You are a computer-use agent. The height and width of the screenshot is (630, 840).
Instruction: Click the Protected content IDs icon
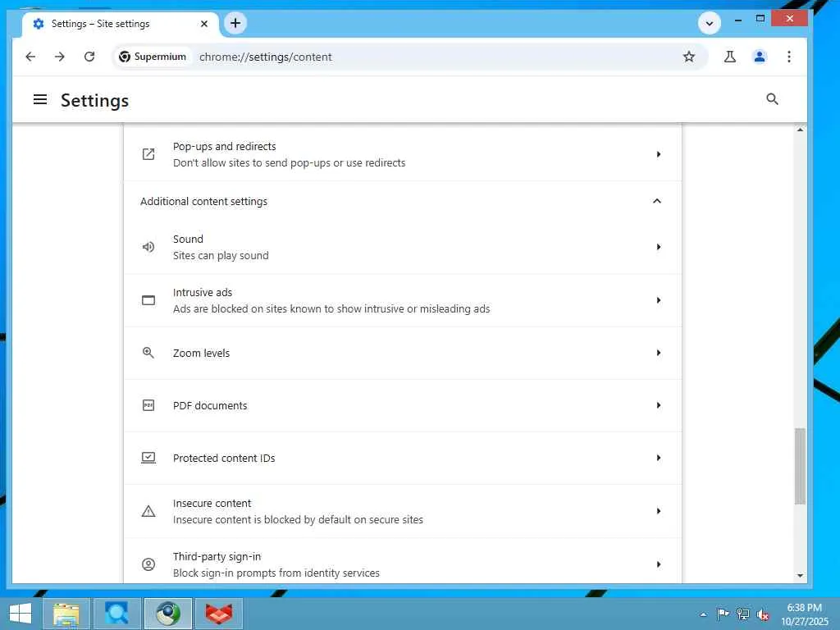pos(148,458)
